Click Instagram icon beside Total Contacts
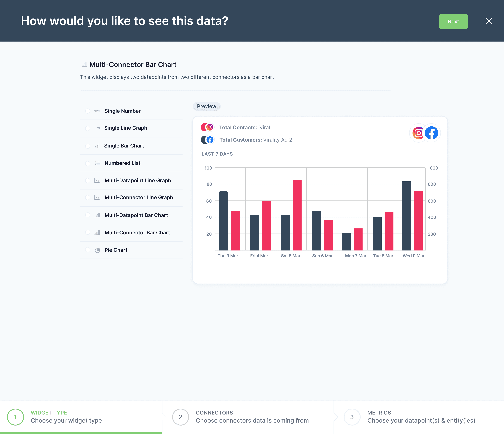Image resolution: width=504 pixels, height=434 pixels. 210,127
